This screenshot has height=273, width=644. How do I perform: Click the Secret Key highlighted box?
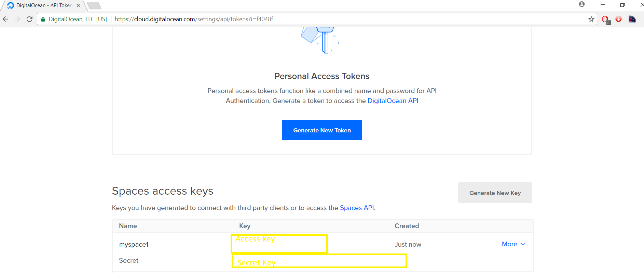tap(319, 261)
